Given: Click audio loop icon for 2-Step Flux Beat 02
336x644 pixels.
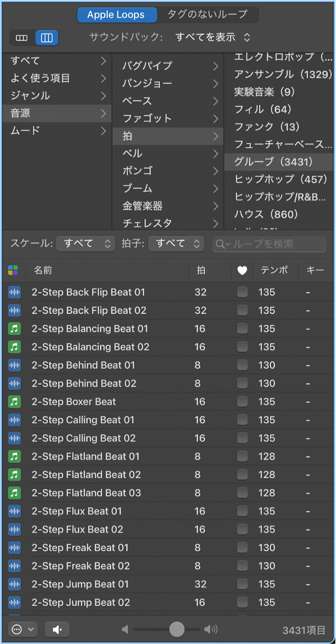Looking at the screenshot, I should click(x=14, y=529).
